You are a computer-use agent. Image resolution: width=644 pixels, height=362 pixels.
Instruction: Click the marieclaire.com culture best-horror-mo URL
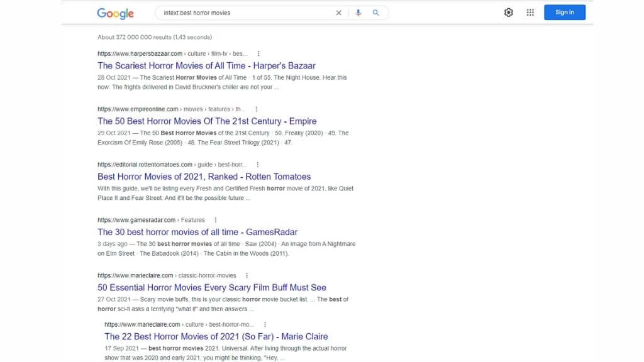pos(179,324)
